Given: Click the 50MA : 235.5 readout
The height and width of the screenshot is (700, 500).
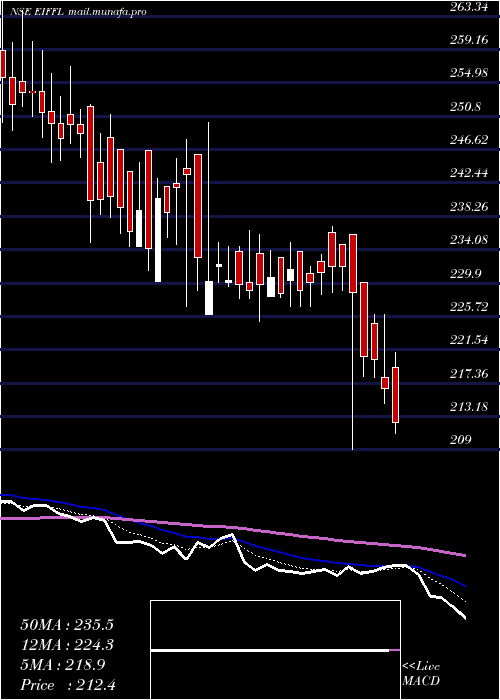Looking at the screenshot, I should [x=67, y=625].
